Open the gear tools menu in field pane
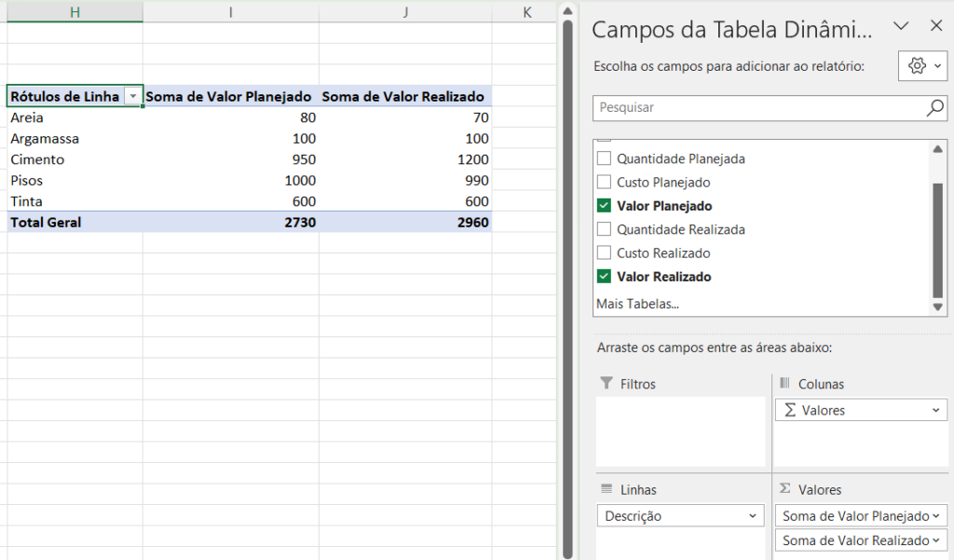 (923, 66)
